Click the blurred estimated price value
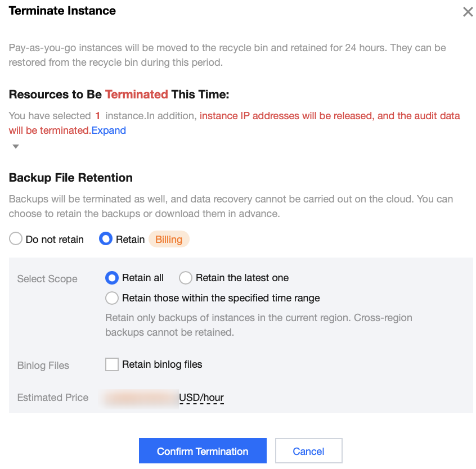476x469 pixels. (x=141, y=398)
